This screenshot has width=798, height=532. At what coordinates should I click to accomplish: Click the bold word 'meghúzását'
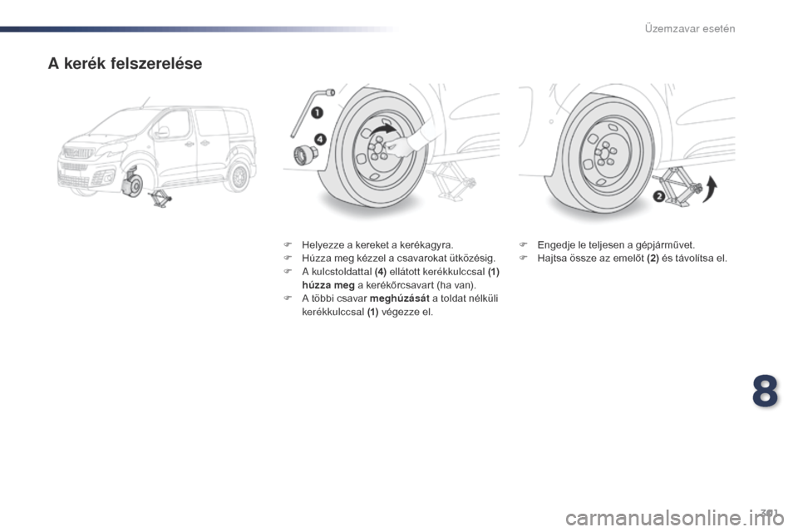pos(400,298)
